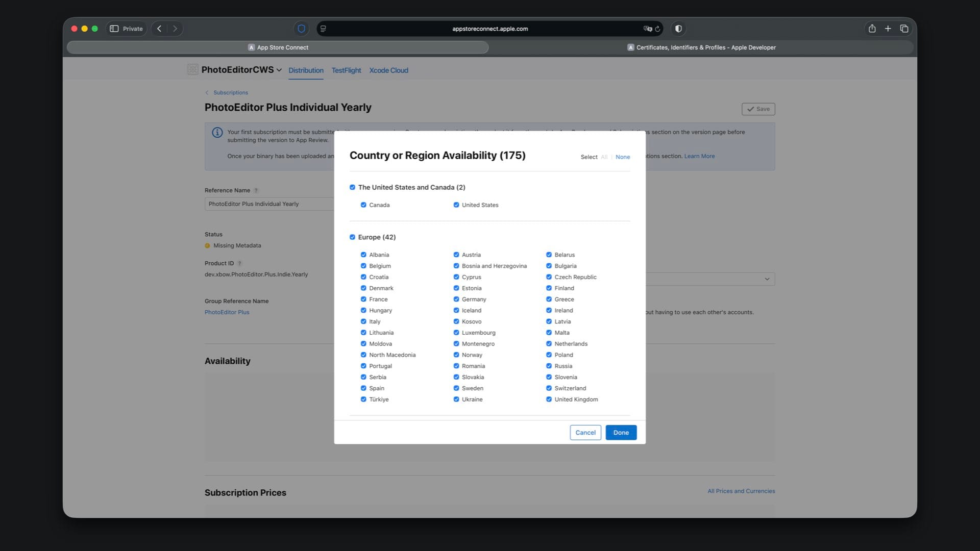Click the privacy shield icon left of the address bar
The width and height of the screenshot is (980, 551).
click(301, 29)
